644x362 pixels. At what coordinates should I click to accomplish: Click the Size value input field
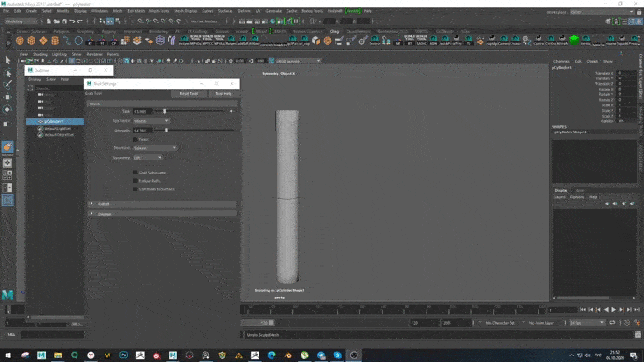click(x=143, y=111)
